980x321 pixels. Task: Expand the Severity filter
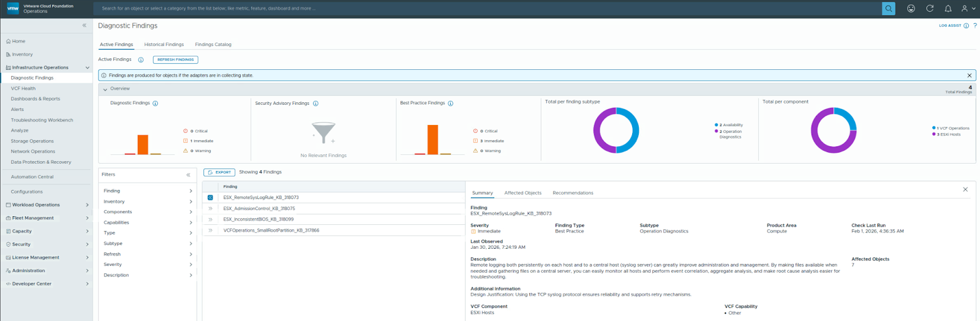(x=191, y=265)
